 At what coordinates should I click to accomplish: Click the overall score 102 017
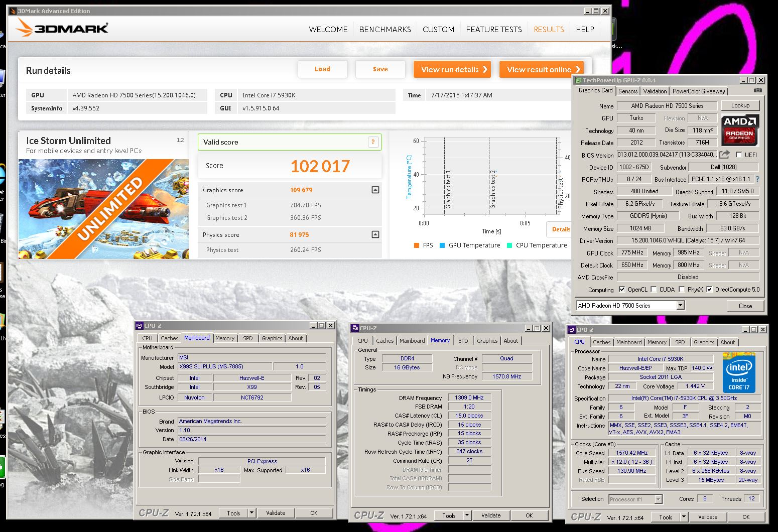(320, 166)
